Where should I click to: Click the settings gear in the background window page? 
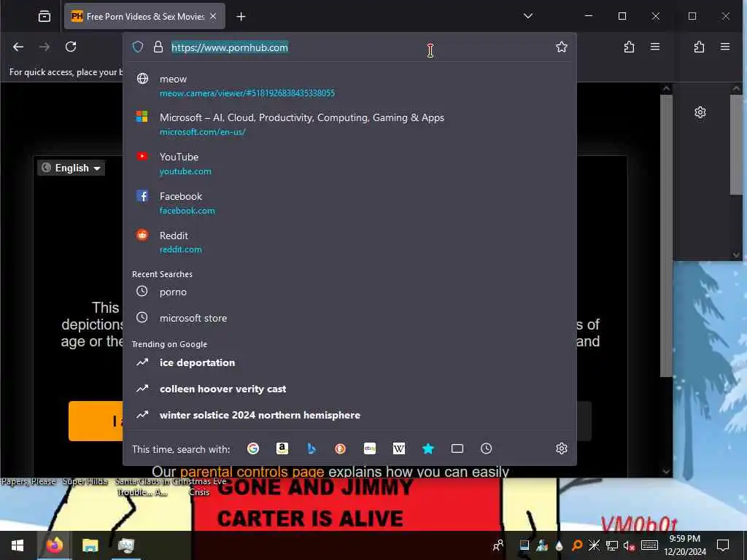pyautogui.click(x=700, y=112)
